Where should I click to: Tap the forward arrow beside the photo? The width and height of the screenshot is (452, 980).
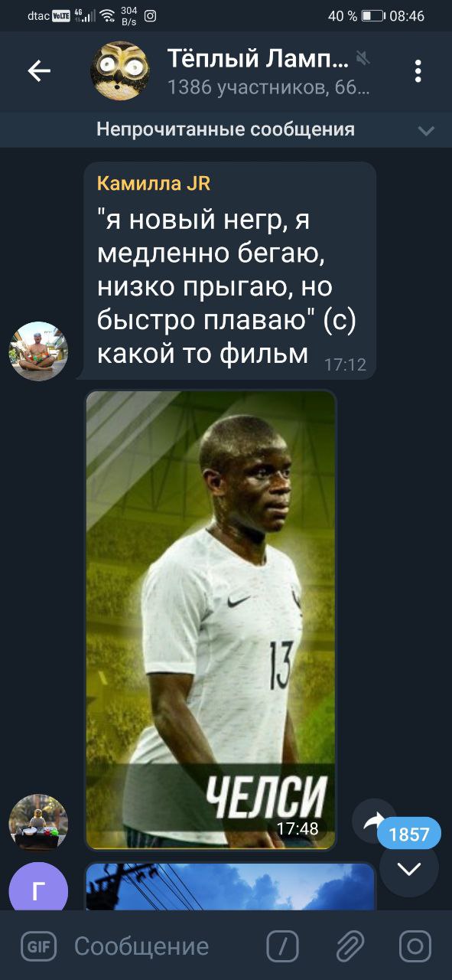pyautogui.click(x=373, y=821)
